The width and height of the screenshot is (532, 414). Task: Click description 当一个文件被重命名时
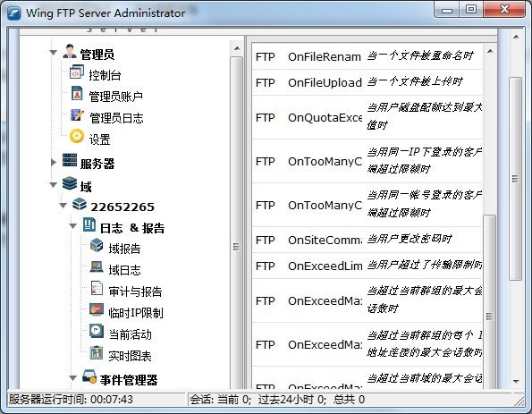click(420, 55)
